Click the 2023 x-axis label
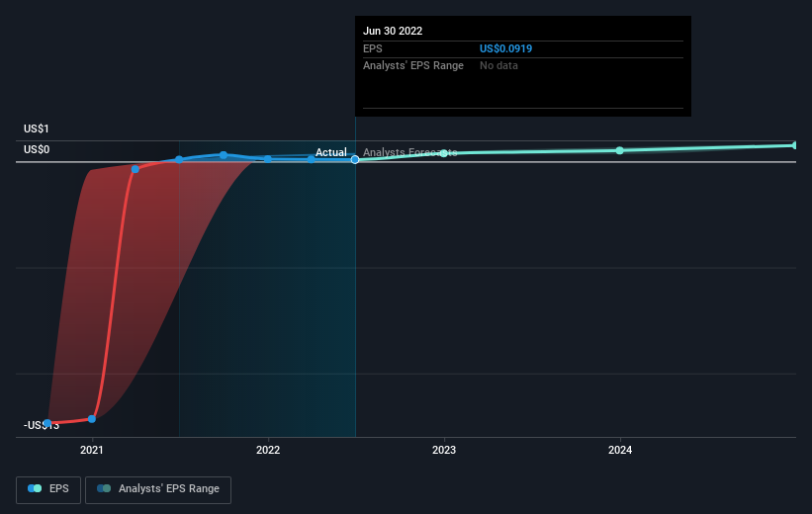This screenshot has width=812, height=514. [x=444, y=450]
